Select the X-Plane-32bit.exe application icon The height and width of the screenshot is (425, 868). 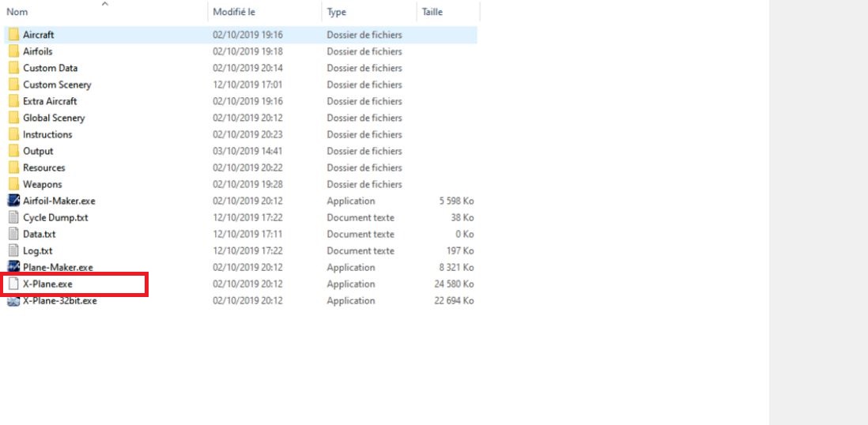14,300
